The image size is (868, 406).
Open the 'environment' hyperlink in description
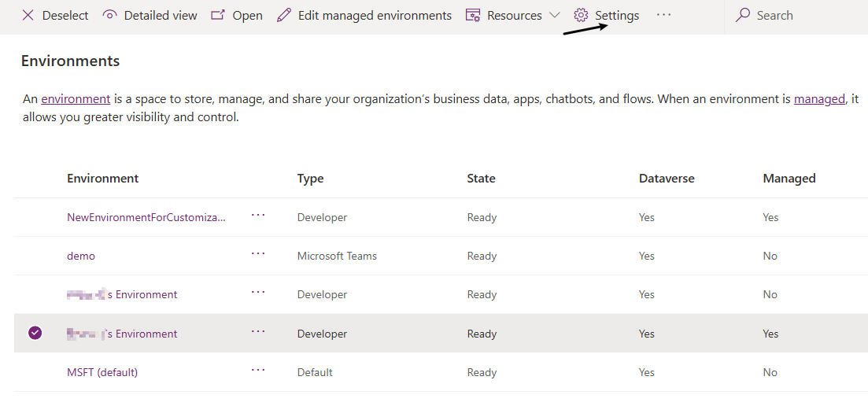(76, 99)
